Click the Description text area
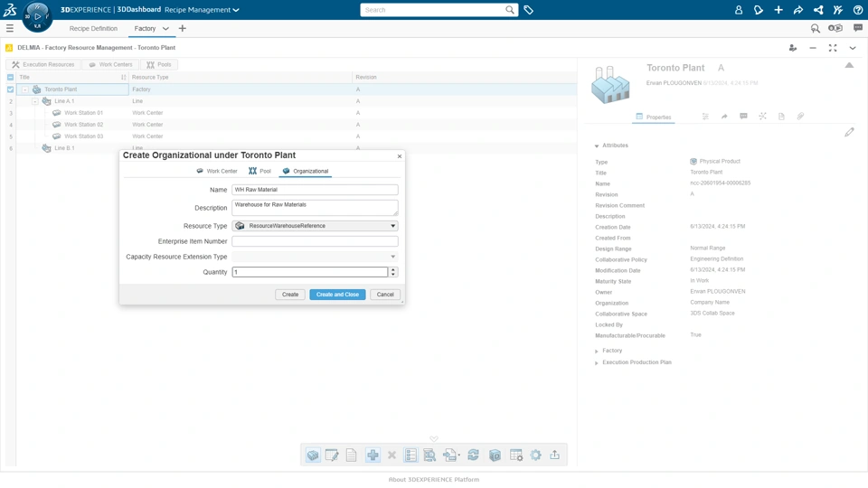This screenshot has width=868, height=488. click(315, 208)
